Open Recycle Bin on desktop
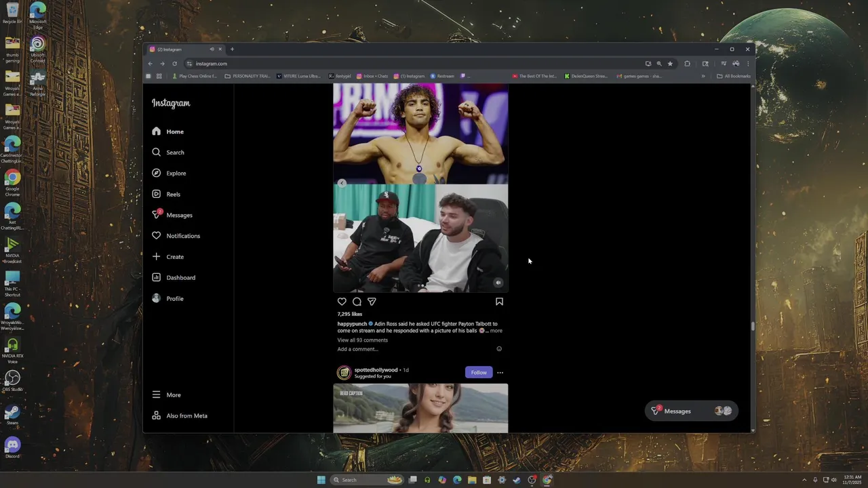The width and height of the screenshot is (868, 488). point(12,14)
